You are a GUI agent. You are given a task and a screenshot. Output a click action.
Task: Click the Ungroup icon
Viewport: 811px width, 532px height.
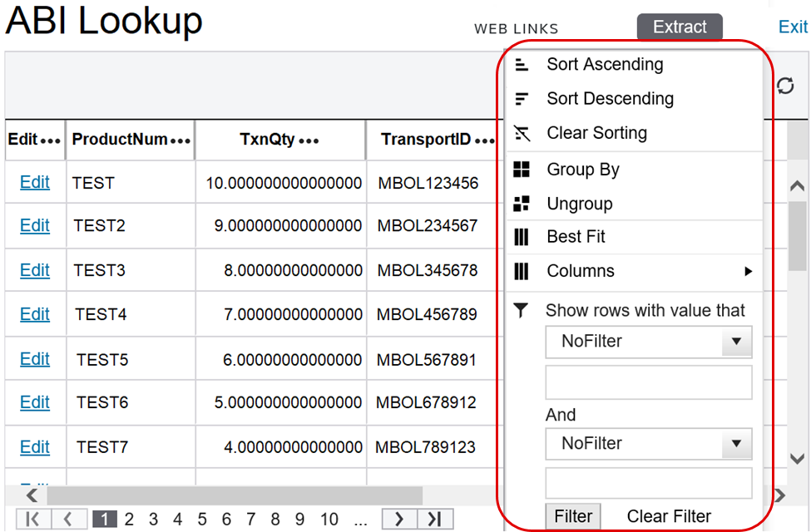522,204
